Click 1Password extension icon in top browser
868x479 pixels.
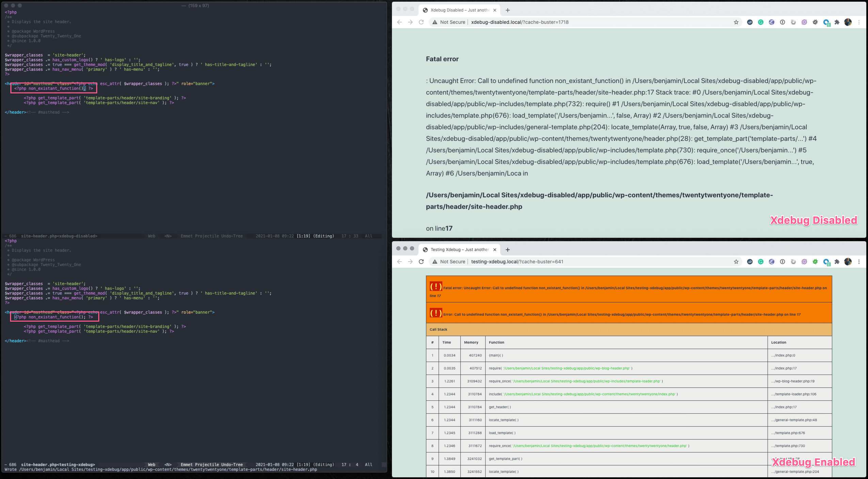782,22
